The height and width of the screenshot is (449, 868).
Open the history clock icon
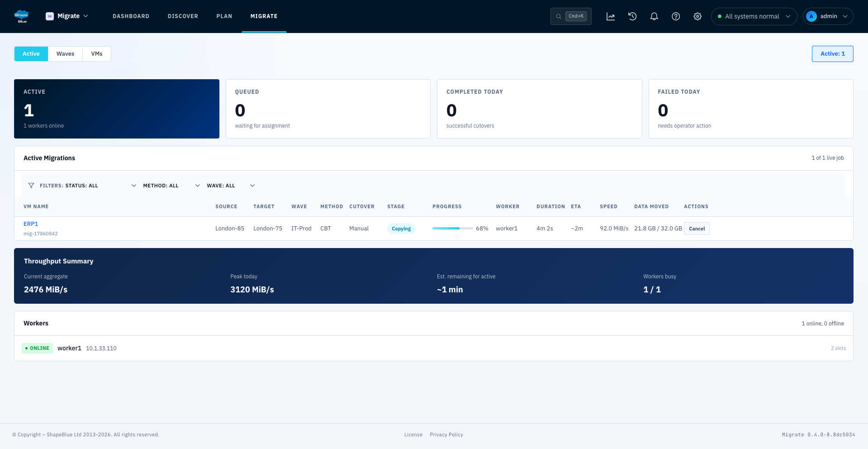632,16
